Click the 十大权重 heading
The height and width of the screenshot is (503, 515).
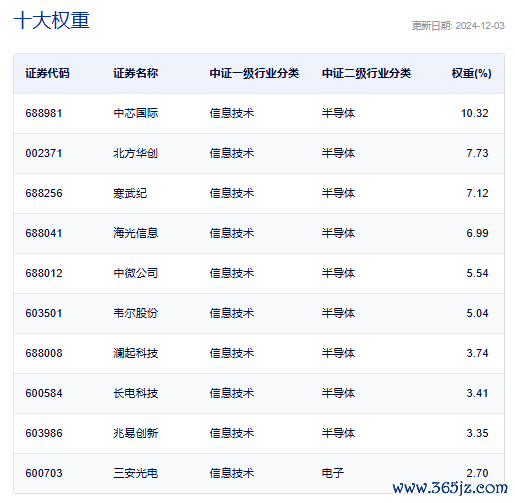click(52, 20)
